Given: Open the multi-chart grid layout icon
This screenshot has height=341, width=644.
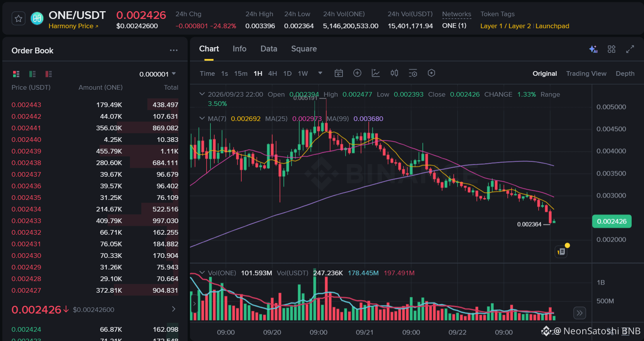Looking at the screenshot, I should tap(612, 49).
